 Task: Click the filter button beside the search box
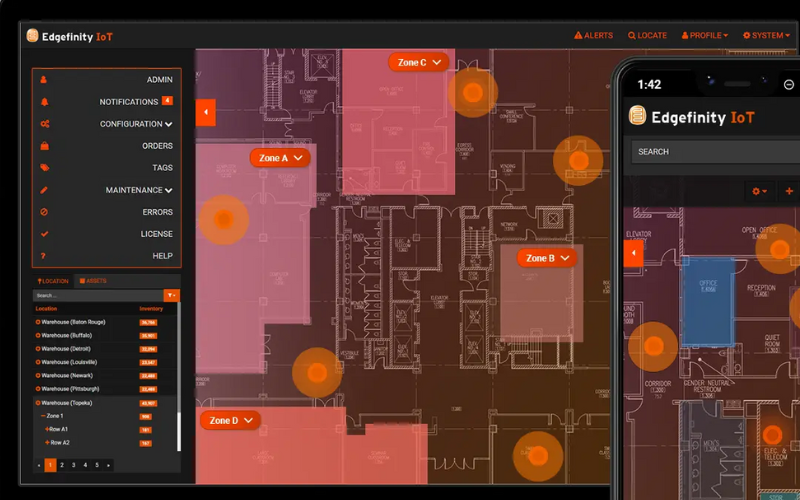(172, 295)
